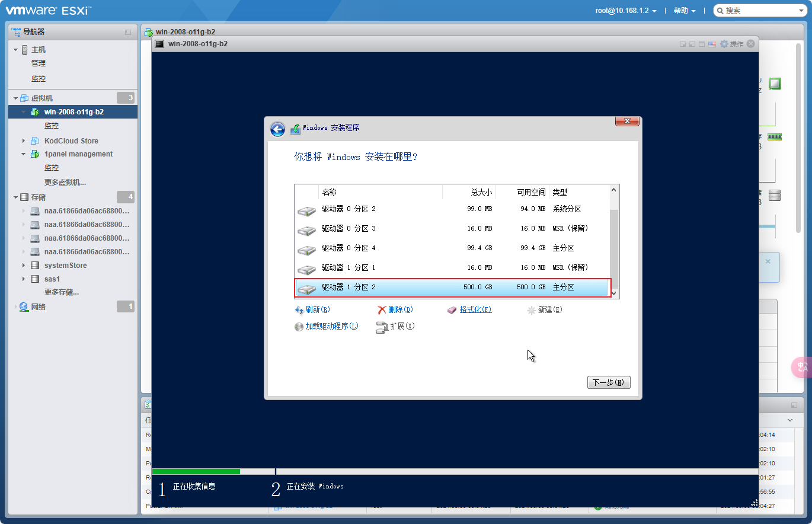Screen dimensions: 812x524
Task: Select the 主机 host icon in navigator
Action: coord(25,50)
